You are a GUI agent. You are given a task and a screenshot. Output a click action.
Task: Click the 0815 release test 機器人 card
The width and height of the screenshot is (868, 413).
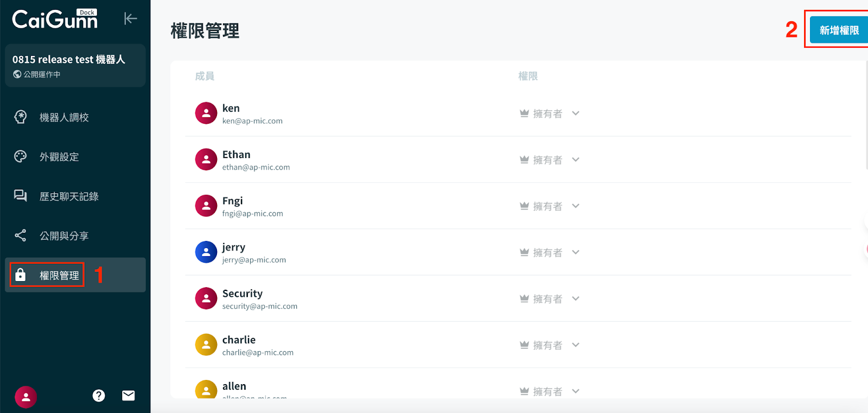tap(75, 66)
